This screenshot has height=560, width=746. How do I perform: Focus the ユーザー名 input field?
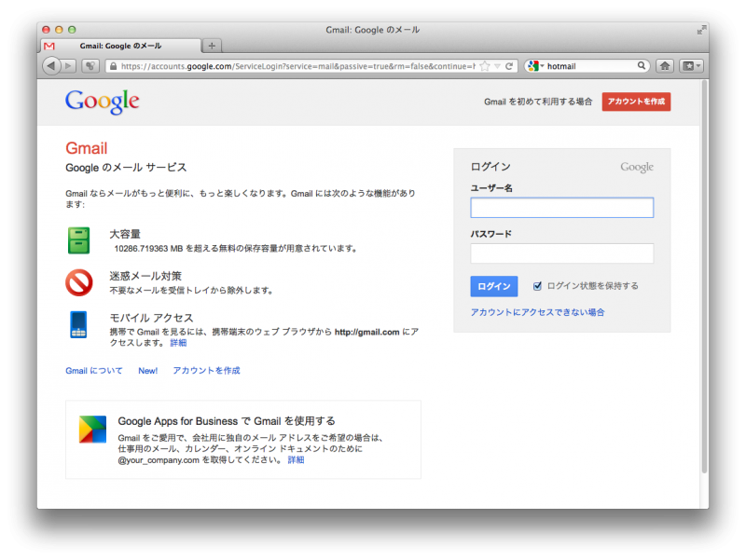pos(562,208)
